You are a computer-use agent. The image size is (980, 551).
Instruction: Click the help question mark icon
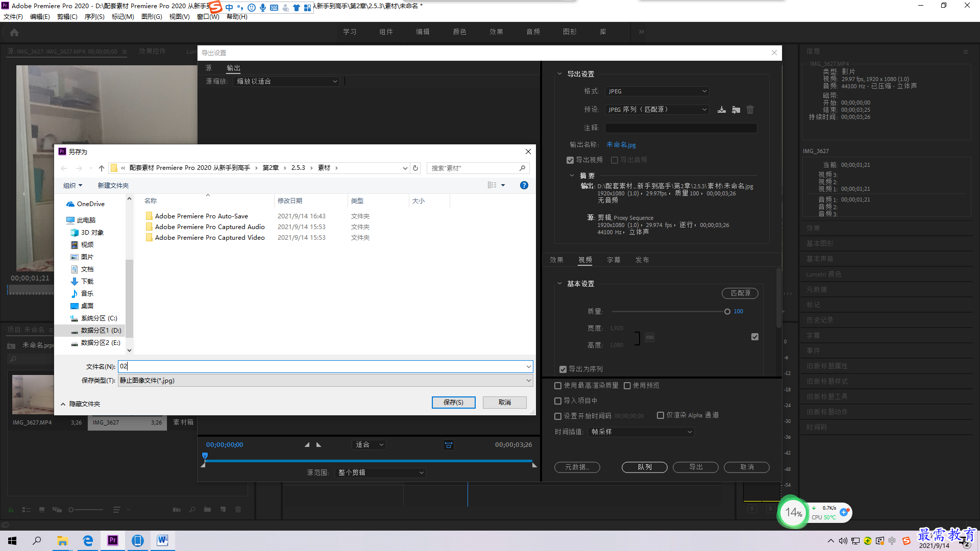point(524,185)
